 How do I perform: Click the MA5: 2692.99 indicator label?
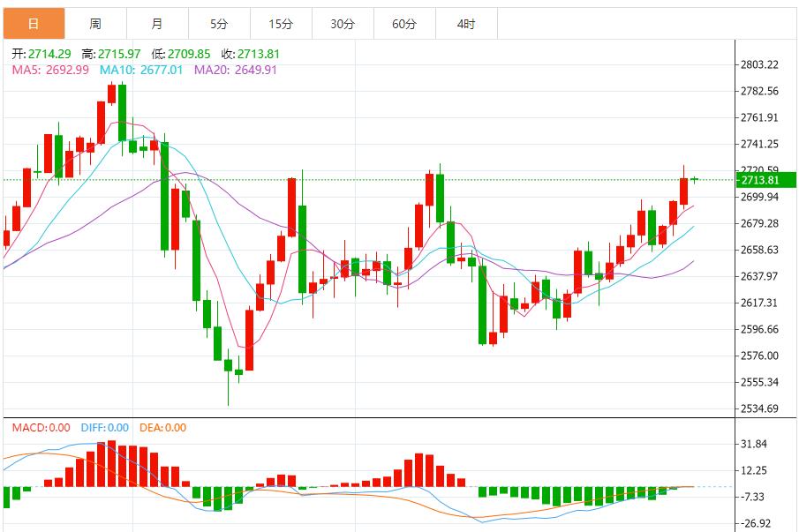[50, 70]
